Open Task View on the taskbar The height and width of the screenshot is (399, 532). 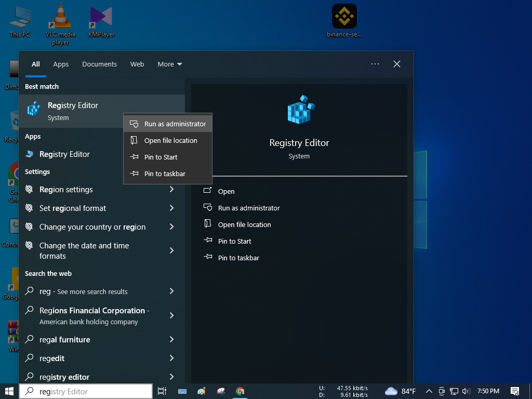(162, 392)
